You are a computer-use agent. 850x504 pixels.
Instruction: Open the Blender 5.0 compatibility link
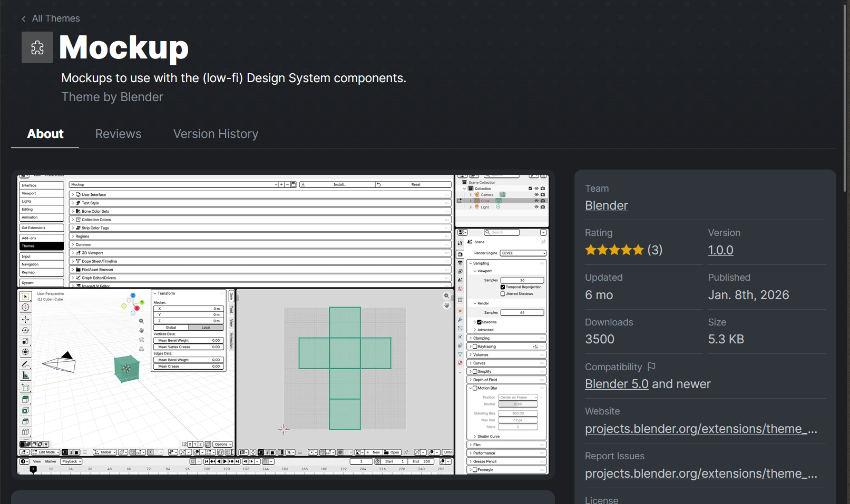tap(617, 384)
